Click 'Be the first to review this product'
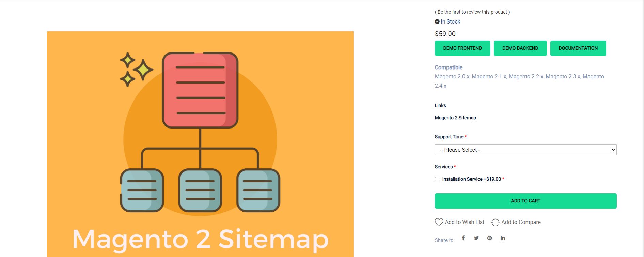This screenshot has width=644, height=257. click(472, 12)
